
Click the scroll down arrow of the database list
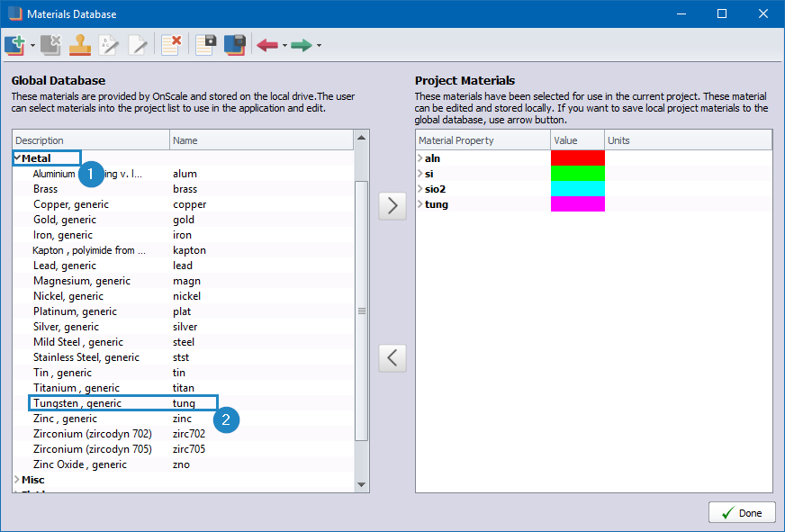[x=362, y=484]
